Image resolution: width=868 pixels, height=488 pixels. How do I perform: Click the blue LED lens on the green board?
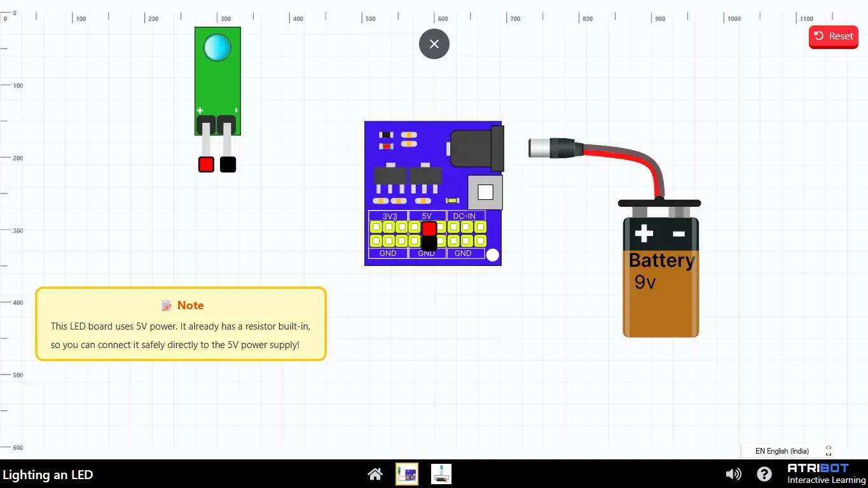[217, 48]
